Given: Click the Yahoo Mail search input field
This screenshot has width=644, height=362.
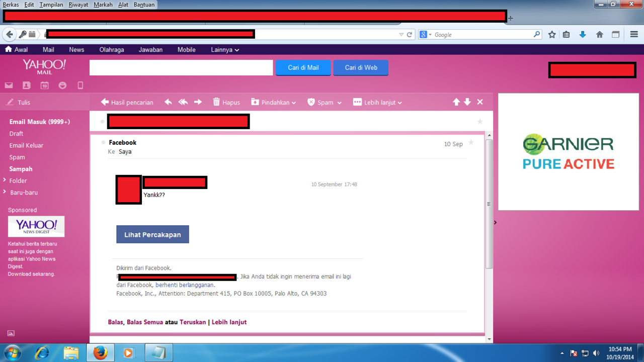Looking at the screenshot, I should [x=181, y=67].
